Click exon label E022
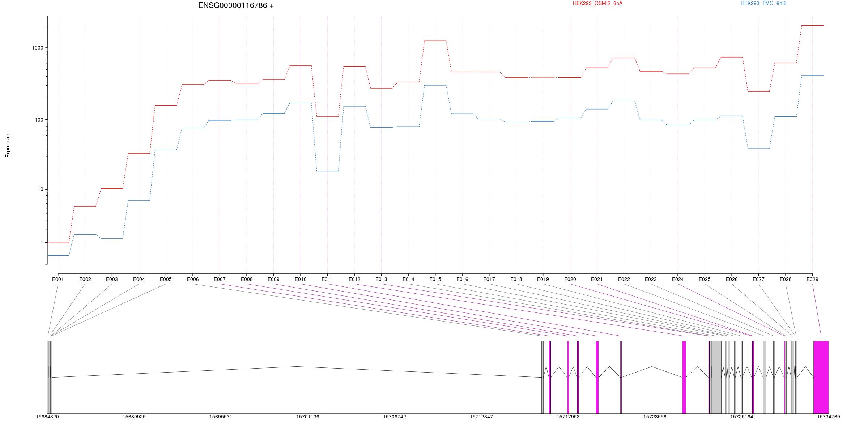Image resolution: width=868 pixels, height=434 pixels. [x=624, y=279]
